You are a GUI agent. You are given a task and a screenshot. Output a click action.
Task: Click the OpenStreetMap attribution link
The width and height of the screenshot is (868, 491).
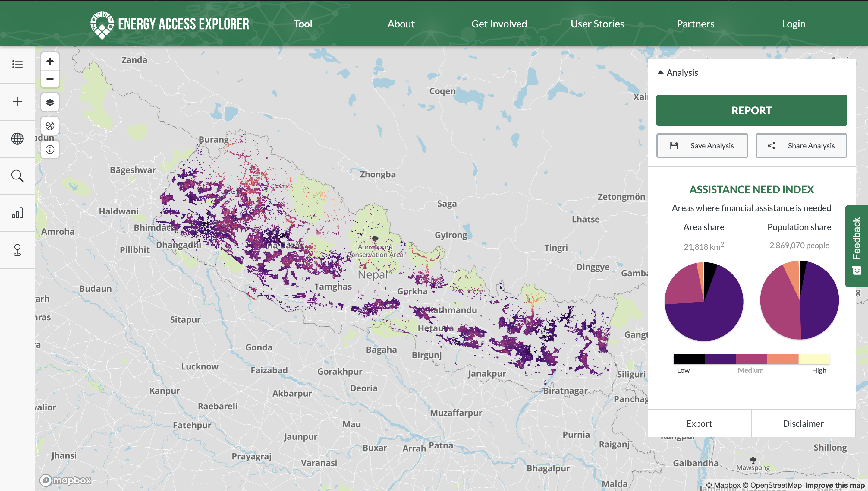point(772,485)
